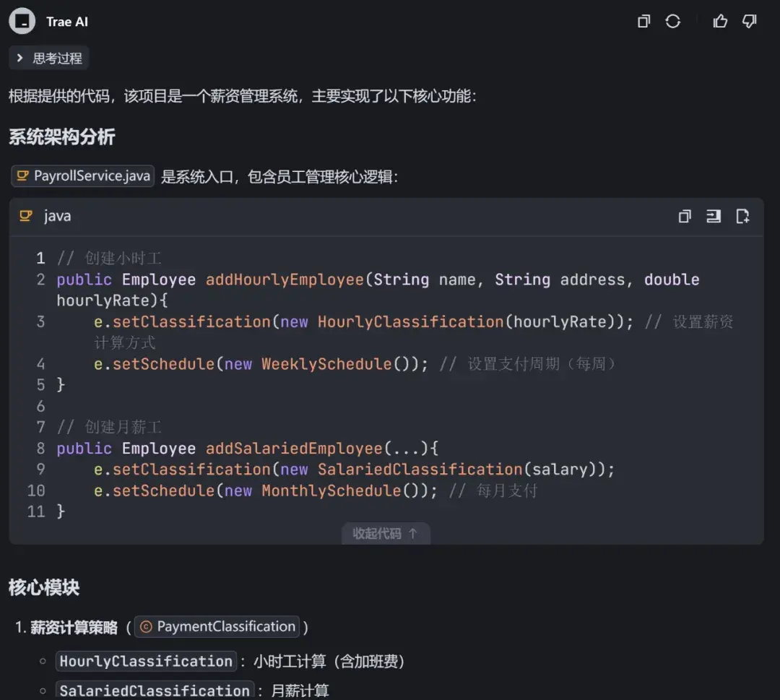Viewport: 780px width, 700px height.
Task: Insert the code into the editor
Action: (714, 215)
